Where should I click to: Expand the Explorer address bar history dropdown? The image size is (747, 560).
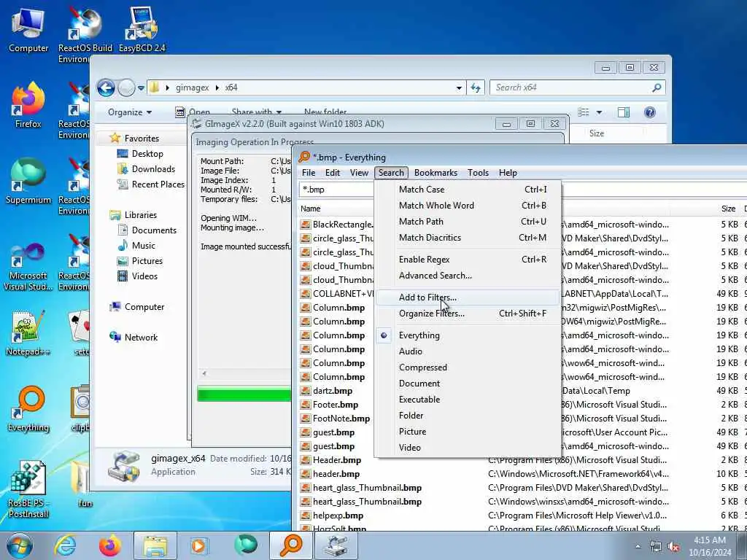tap(459, 87)
